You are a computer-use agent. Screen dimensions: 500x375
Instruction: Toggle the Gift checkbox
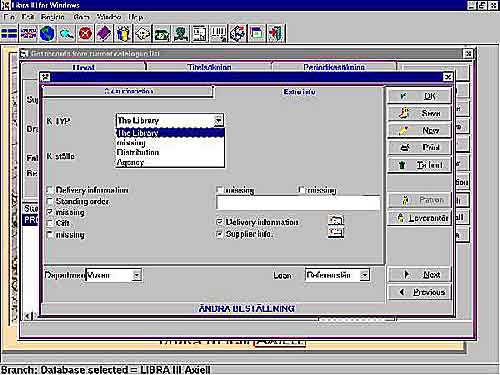click(50, 223)
